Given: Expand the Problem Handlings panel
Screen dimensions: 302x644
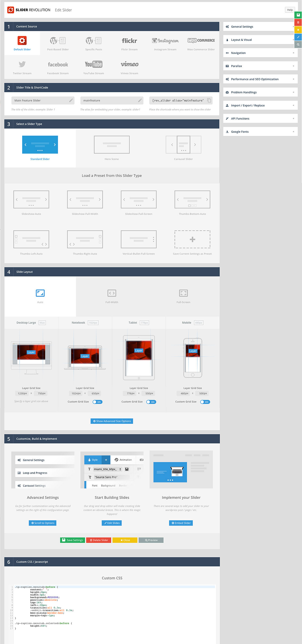Looking at the screenshot, I should pos(260,92).
